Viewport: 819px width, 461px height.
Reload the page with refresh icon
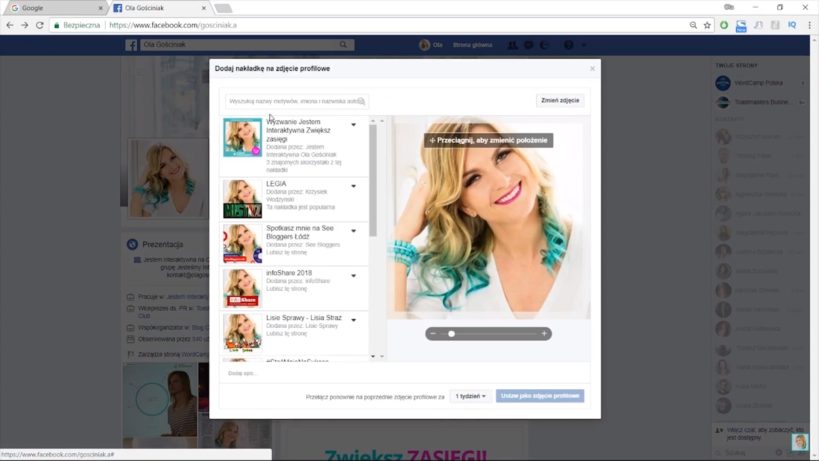40,25
